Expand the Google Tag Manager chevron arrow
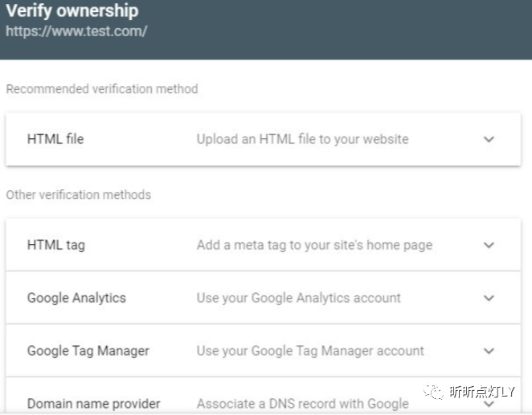 click(x=489, y=351)
